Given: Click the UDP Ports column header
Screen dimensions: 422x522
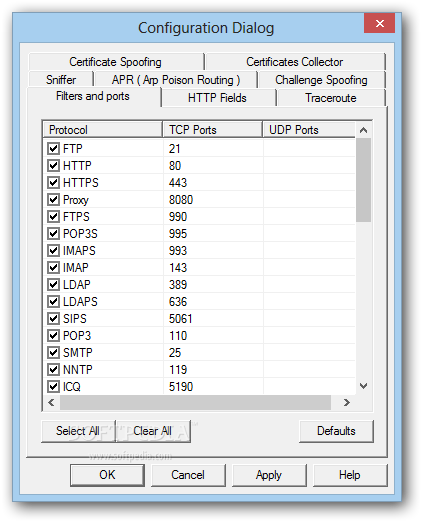Looking at the screenshot, I should [309, 130].
